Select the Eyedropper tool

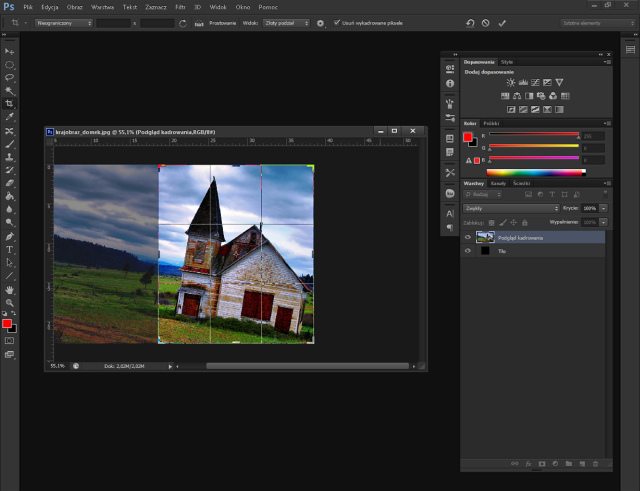coord(9,117)
